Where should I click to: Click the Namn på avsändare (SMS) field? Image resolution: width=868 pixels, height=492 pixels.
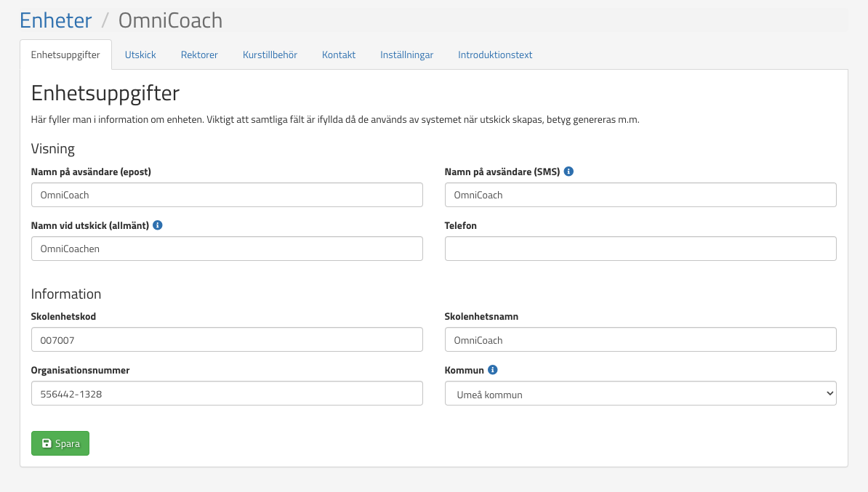[x=640, y=195]
